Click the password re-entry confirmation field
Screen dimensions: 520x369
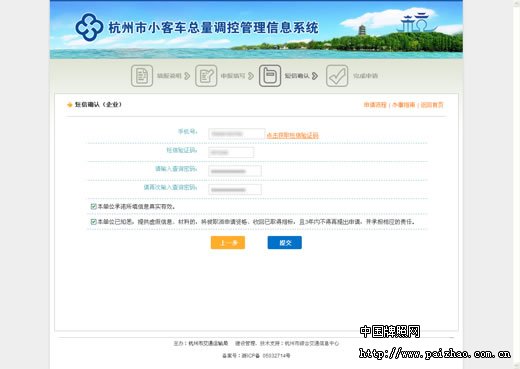tap(235, 190)
